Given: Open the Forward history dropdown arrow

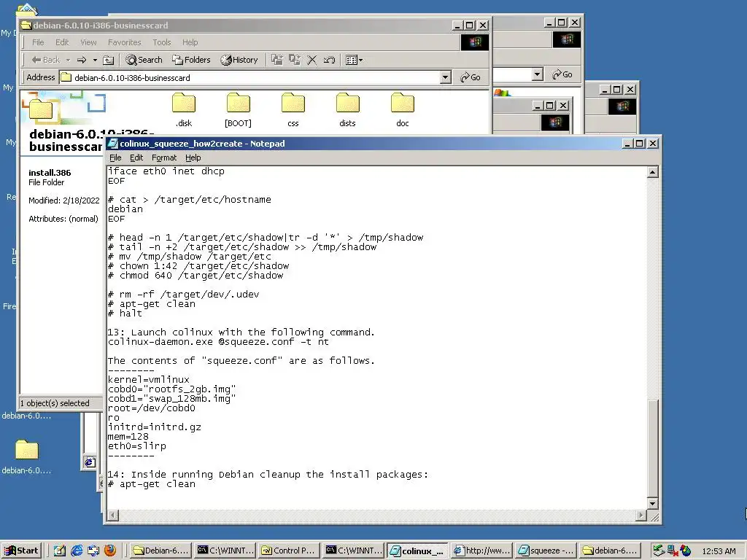Looking at the screenshot, I should click(95, 60).
